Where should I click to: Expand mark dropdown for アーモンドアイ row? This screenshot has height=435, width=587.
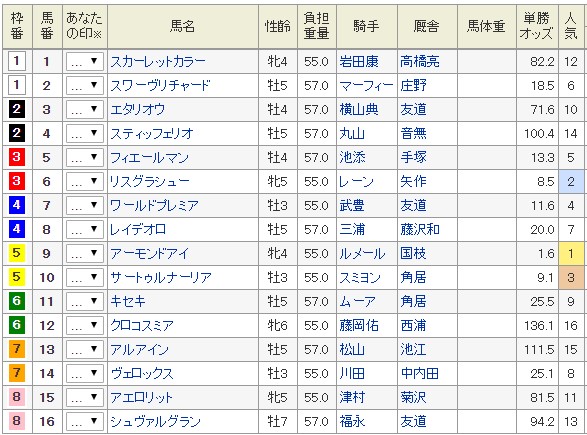point(85,253)
